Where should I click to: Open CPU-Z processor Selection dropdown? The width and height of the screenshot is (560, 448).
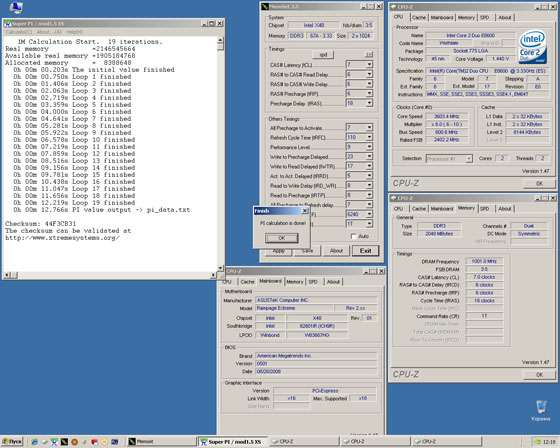[469, 158]
